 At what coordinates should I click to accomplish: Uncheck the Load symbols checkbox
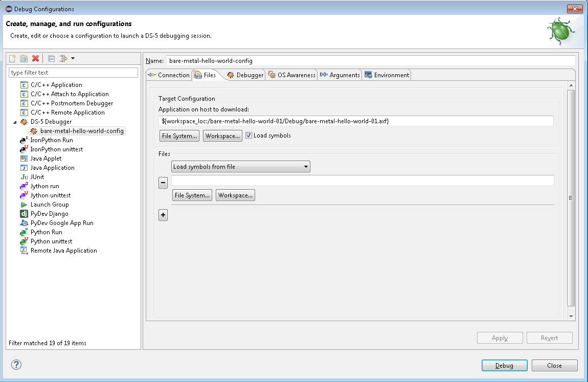tap(249, 136)
